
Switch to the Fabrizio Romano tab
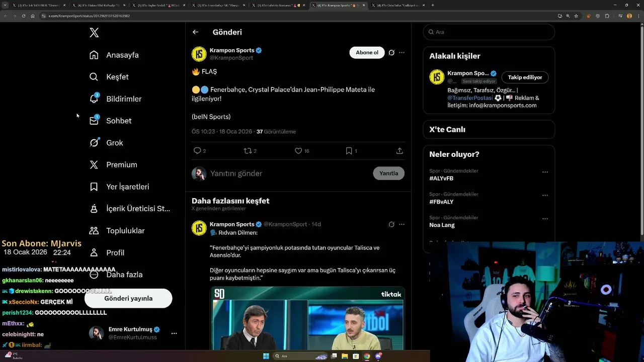point(279,5)
